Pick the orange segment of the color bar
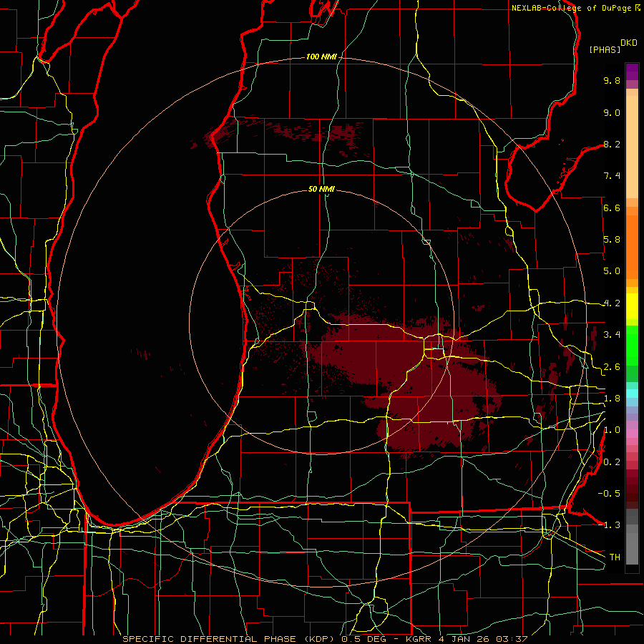644x644 pixels. [632, 246]
